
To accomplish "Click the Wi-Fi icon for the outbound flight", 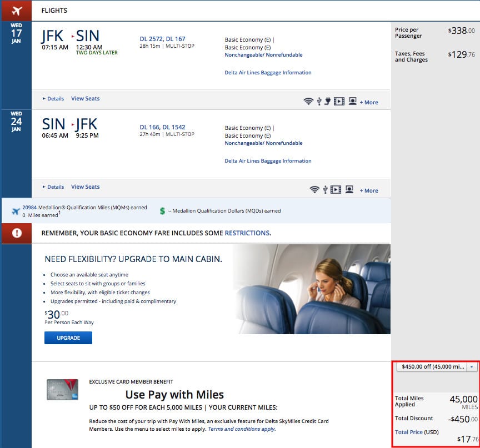I will click(x=308, y=102).
